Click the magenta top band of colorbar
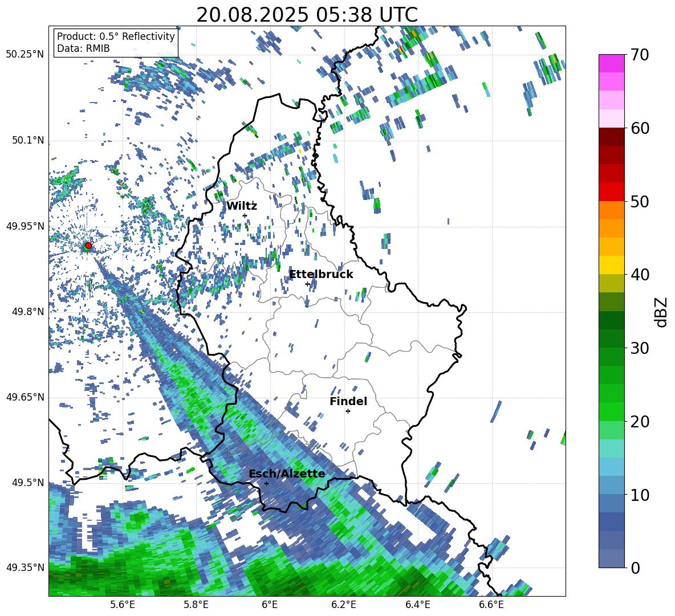This screenshot has height=616, width=675. click(x=611, y=63)
